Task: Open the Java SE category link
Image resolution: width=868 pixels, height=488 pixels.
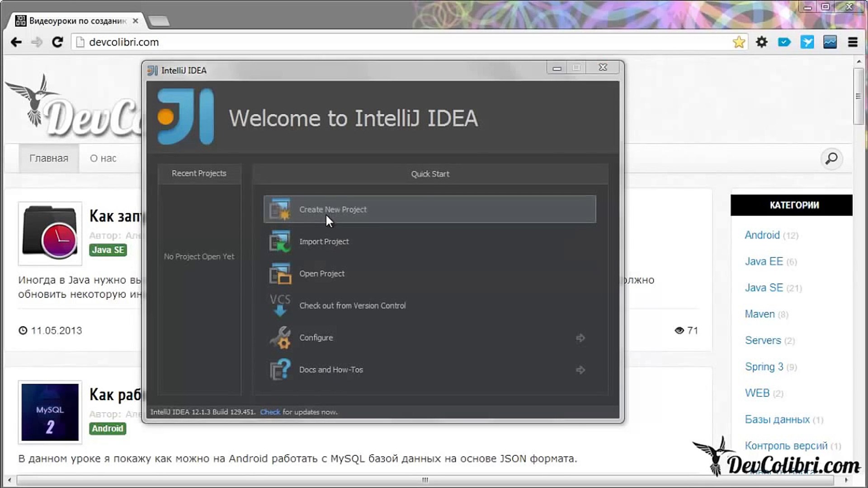Action: 764,288
